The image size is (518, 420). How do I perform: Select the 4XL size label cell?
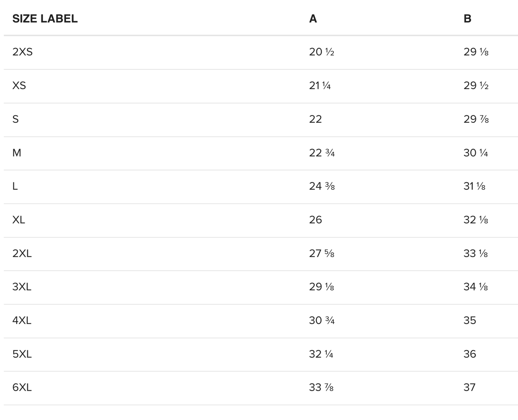(x=22, y=320)
